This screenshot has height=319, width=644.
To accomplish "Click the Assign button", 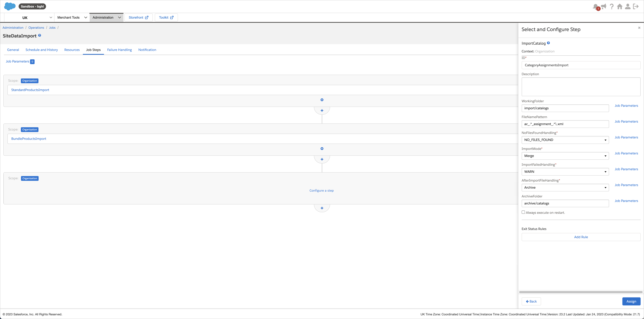I will (x=631, y=301).
